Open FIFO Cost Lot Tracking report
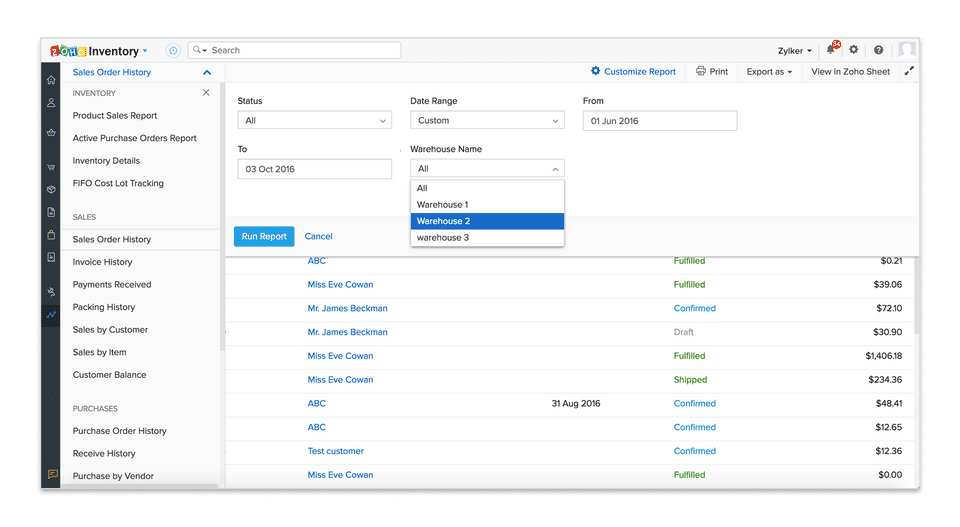Viewport: 960px width, 527px height. click(118, 183)
